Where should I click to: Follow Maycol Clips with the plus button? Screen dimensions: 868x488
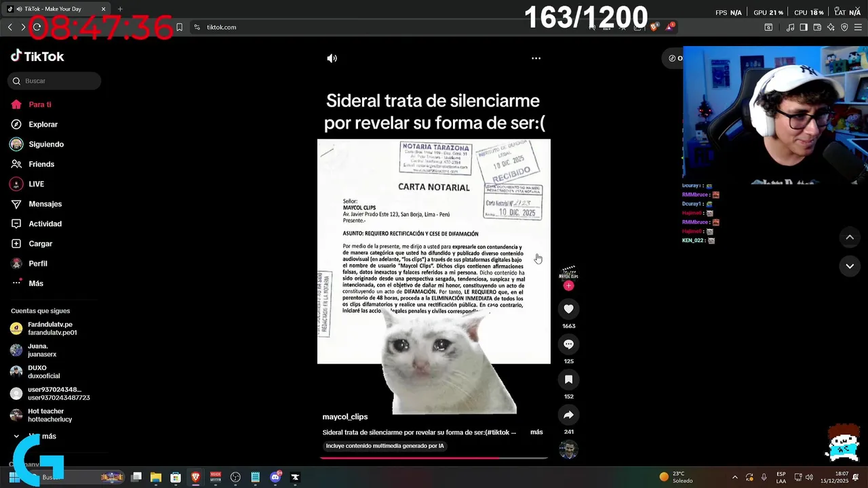[x=568, y=285]
